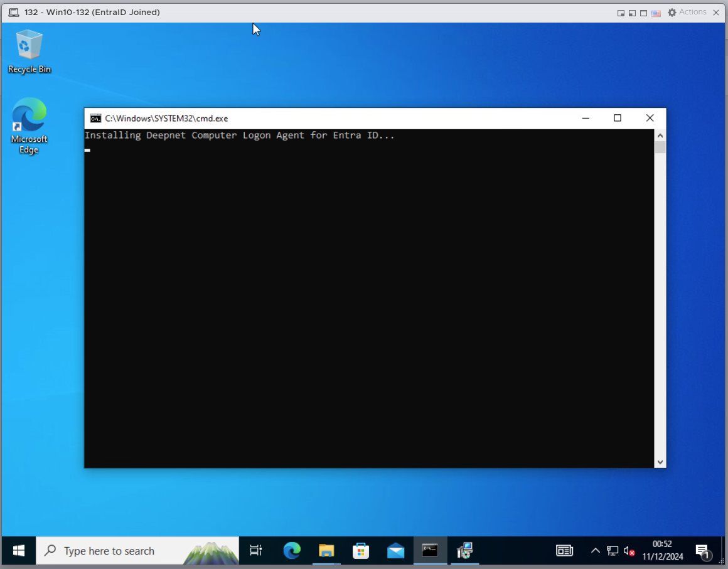Open Microsoft Store from the taskbar
Image resolution: width=728 pixels, height=569 pixels.
(361, 551)
